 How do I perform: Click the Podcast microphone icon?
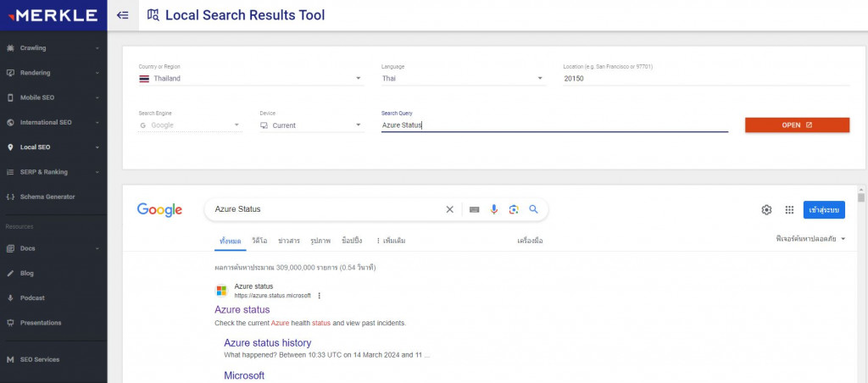pos(10,297)
